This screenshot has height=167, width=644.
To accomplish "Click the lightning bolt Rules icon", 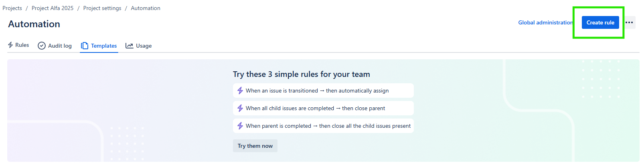I will coord(10,45).
